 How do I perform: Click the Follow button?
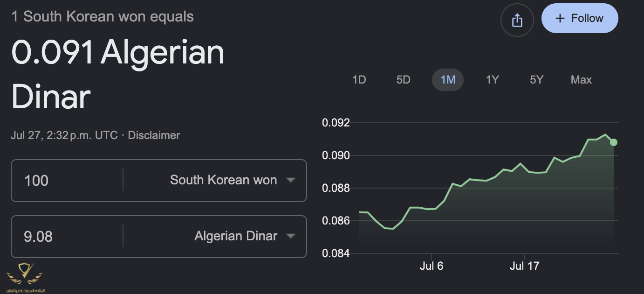click(580, 19)
